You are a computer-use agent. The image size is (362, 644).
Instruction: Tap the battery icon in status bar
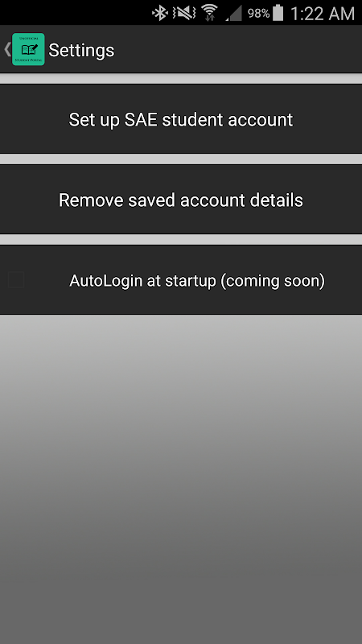coord(278,13)
